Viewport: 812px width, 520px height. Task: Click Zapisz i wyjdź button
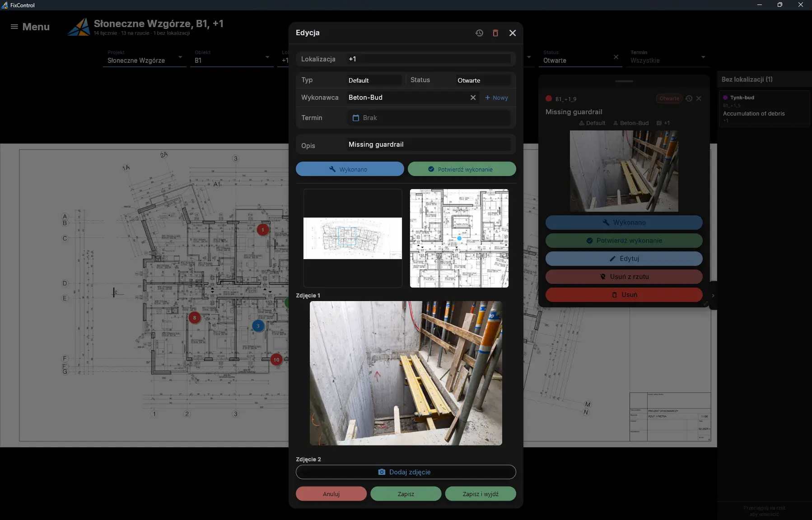pyautogui.click(x=481, y=494)
